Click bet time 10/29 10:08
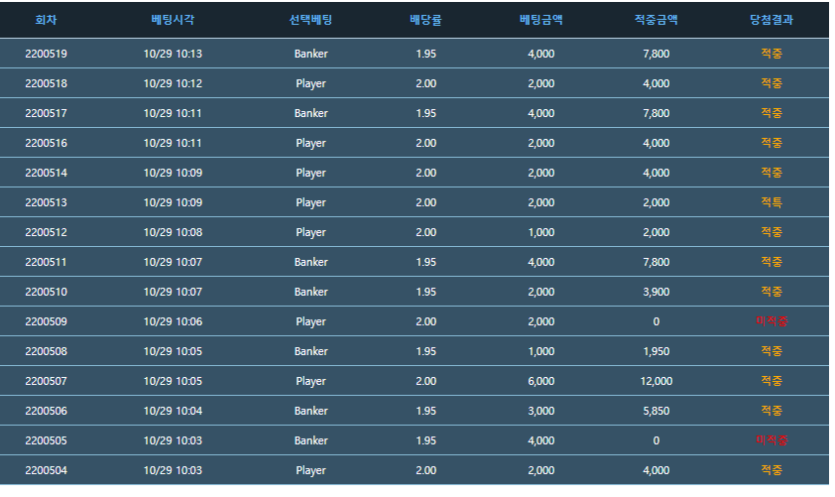The width and height of the screenshot is (835, 497). (173, 233)
